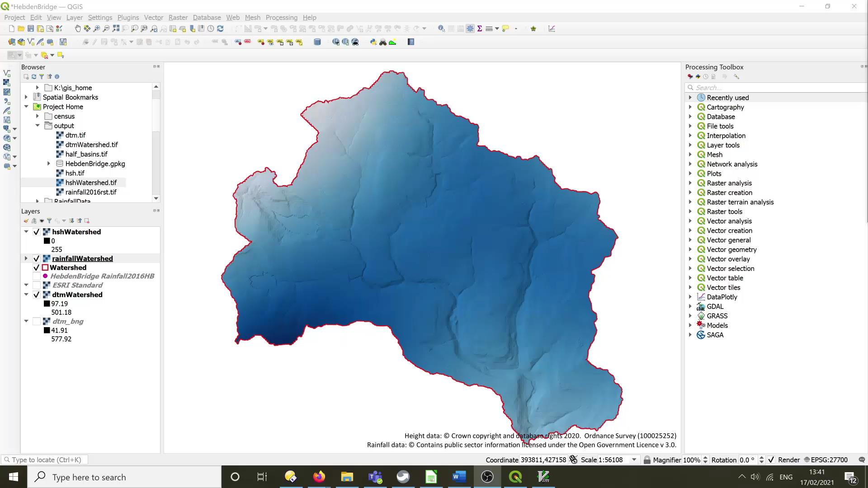
Task: Click the Watershed layer color outline swatch
Action: (44, 267)
